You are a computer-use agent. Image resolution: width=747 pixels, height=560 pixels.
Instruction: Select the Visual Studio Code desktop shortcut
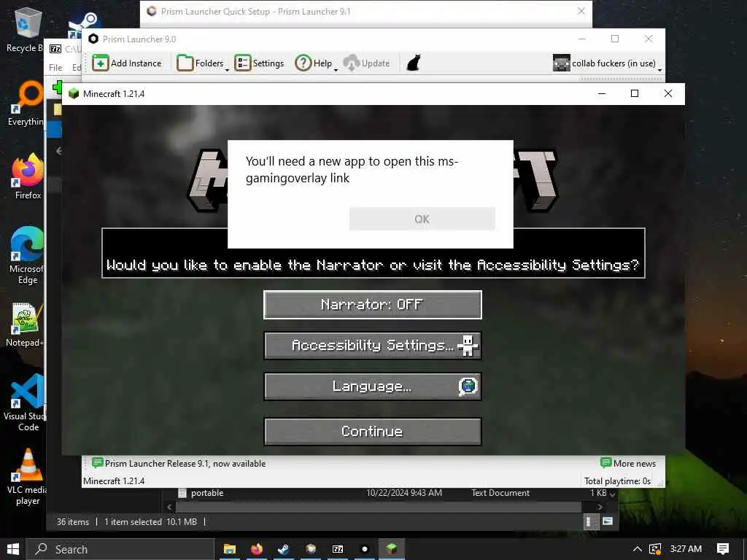[26, 403]
